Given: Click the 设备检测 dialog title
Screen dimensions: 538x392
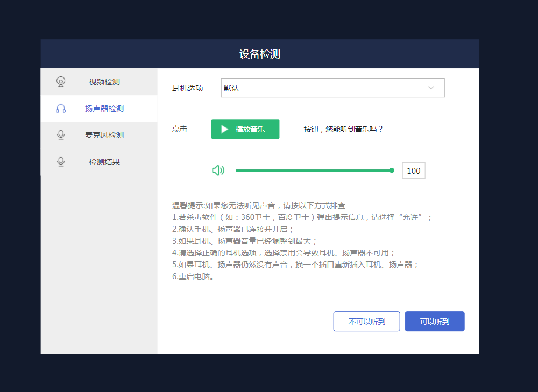Looking at the screenshot, I should (x=260, y=54).
